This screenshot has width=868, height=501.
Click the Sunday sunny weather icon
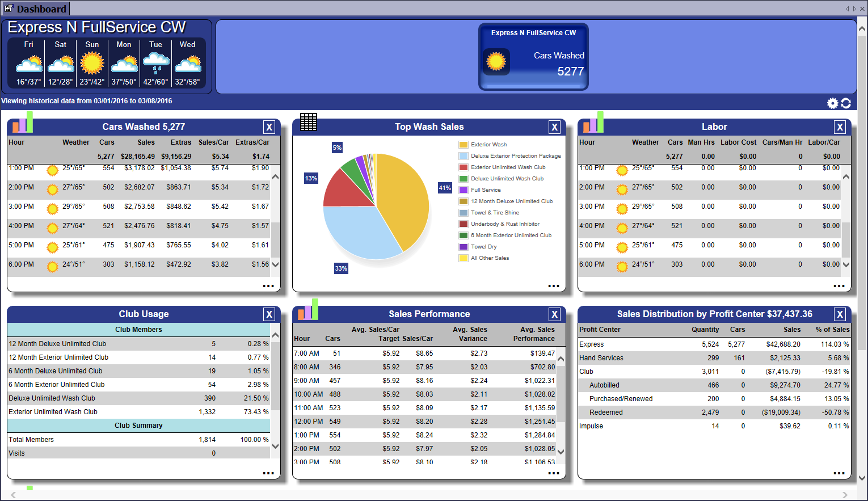[x=92, y=63]
